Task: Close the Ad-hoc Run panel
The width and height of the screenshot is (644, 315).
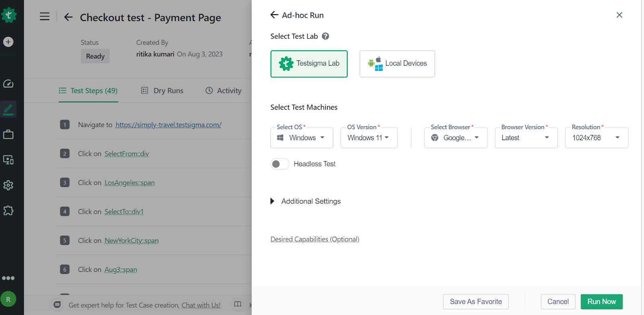Action: pos(619,15)
